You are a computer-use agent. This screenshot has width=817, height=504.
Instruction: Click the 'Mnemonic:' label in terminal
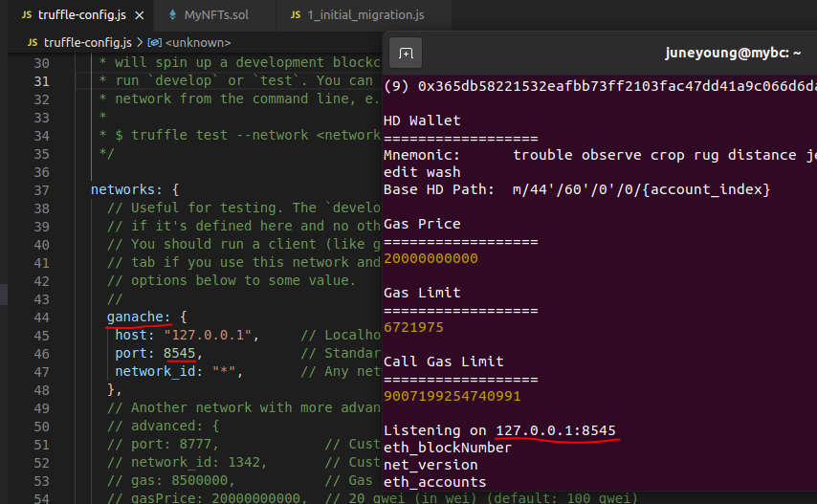pyautogui.click(x=422, y=155)
